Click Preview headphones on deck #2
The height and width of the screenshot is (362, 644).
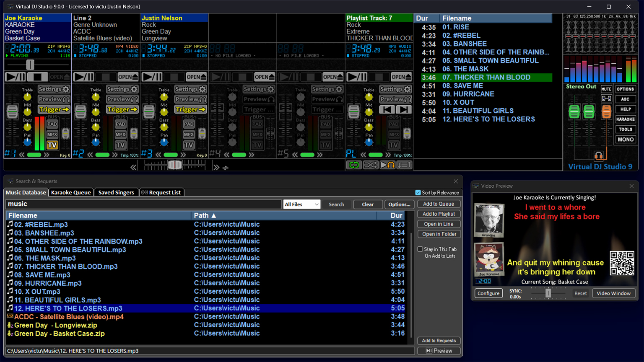point(122,99)
